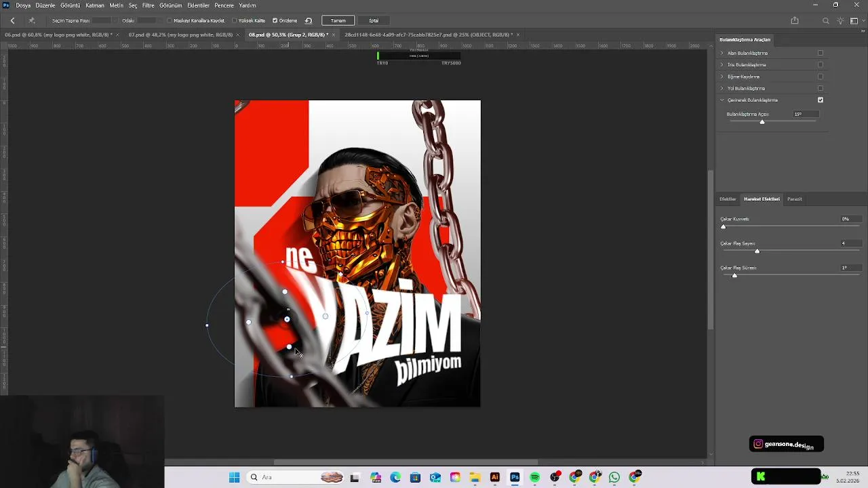Viewport: 868px width, 488px height.
Task: Enable Eğme-Kaydırma checkbox
Action: (821, 77)
